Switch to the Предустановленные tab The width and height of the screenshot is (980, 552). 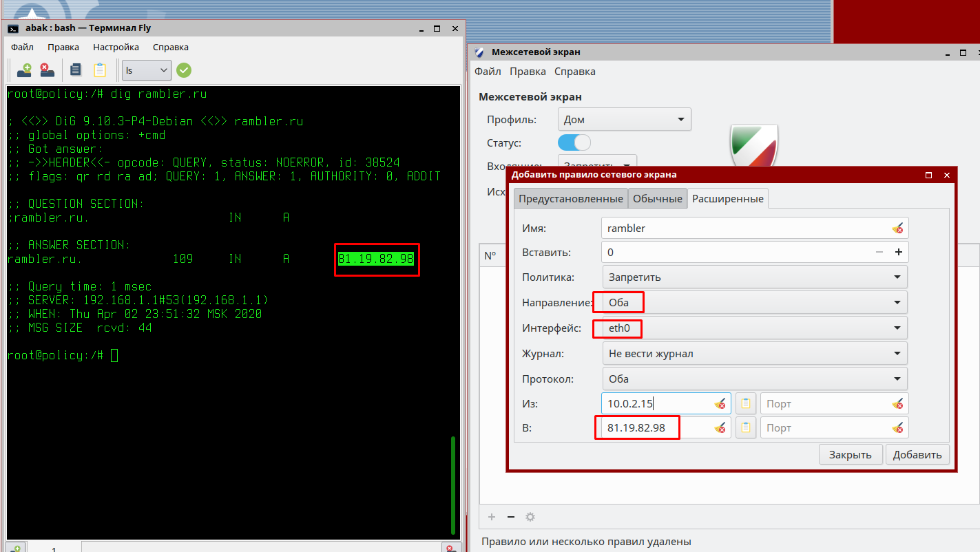pyautogui.click(x=571, y=198)
